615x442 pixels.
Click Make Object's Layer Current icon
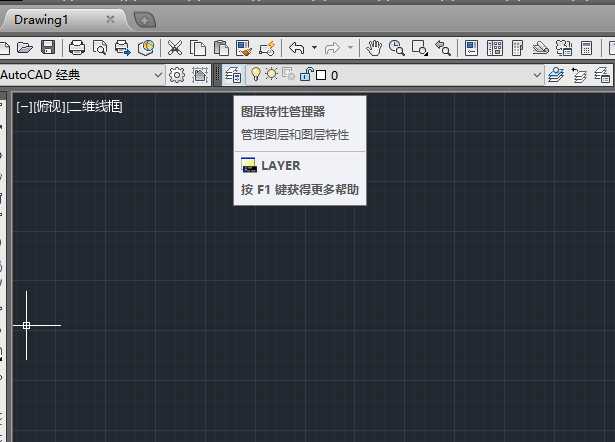tap(556, 75)
